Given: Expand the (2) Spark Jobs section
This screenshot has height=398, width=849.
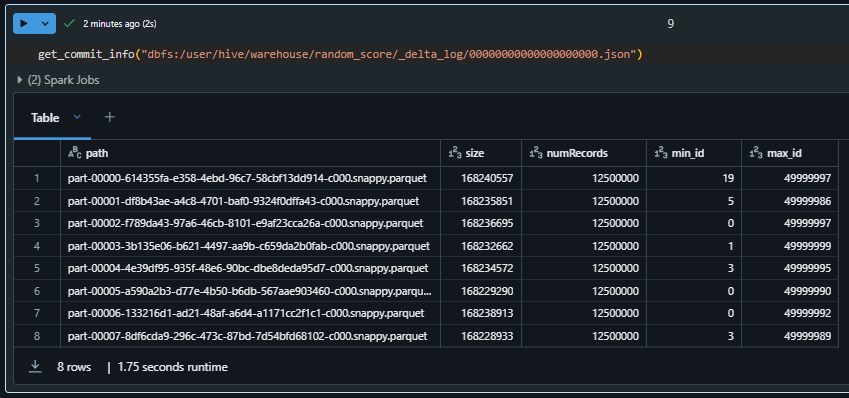Looking at the screenshot, I should (58, 80).
